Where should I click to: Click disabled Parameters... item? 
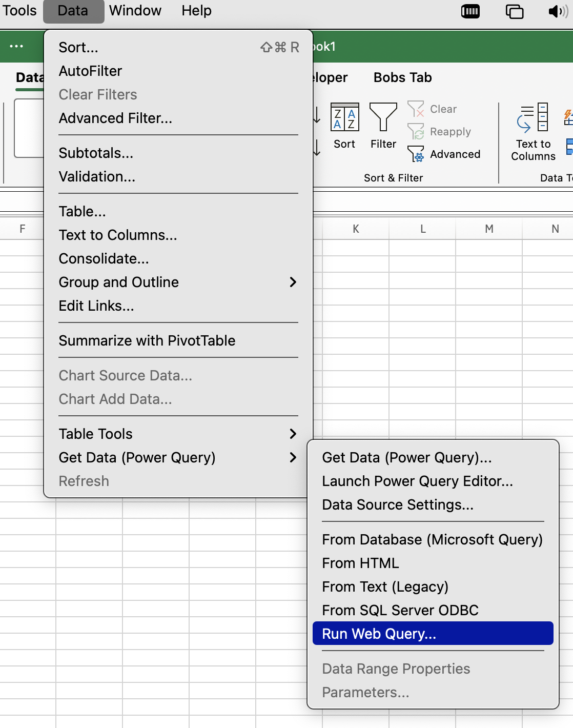pyautogui.click(x=433, y=692)
